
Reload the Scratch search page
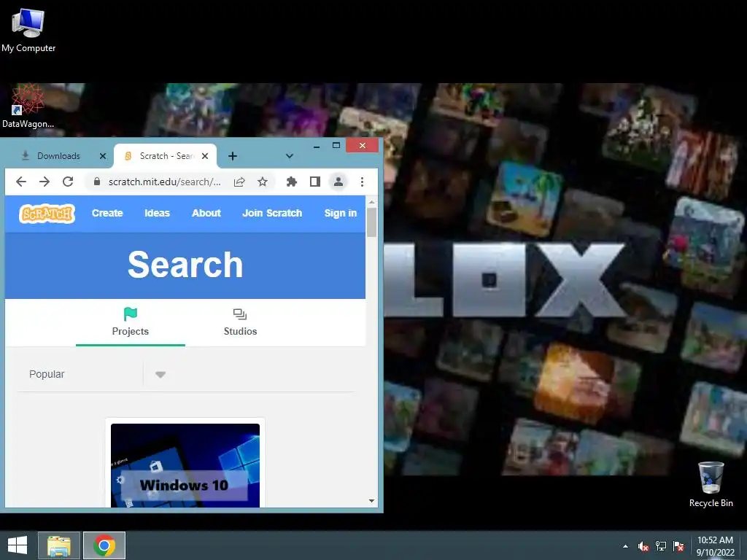[x=68, y=182]
